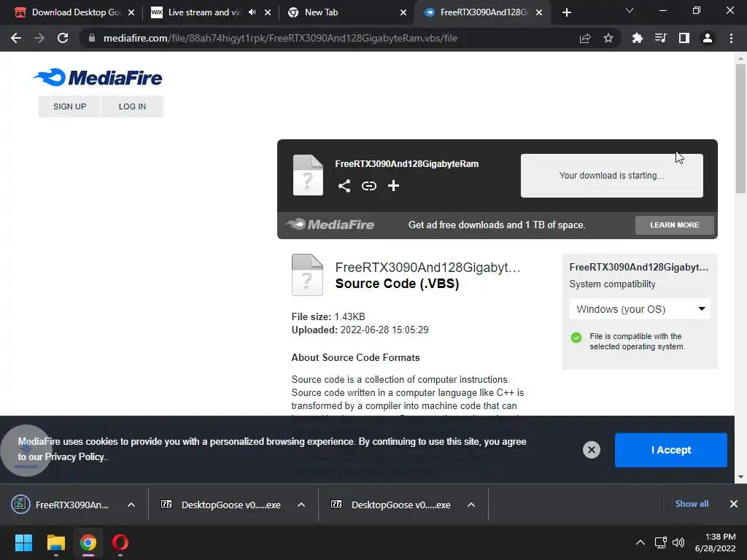The height and width of the screenshot is (560, 747).
Task: Open the Windows (your OS) dropdown
Action: click(x=640, y=309)
